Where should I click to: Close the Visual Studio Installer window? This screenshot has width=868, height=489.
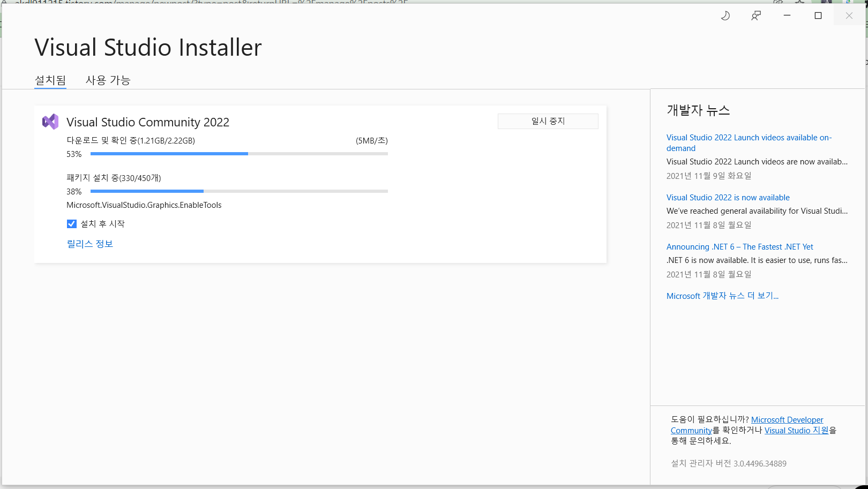coord(849,16)
